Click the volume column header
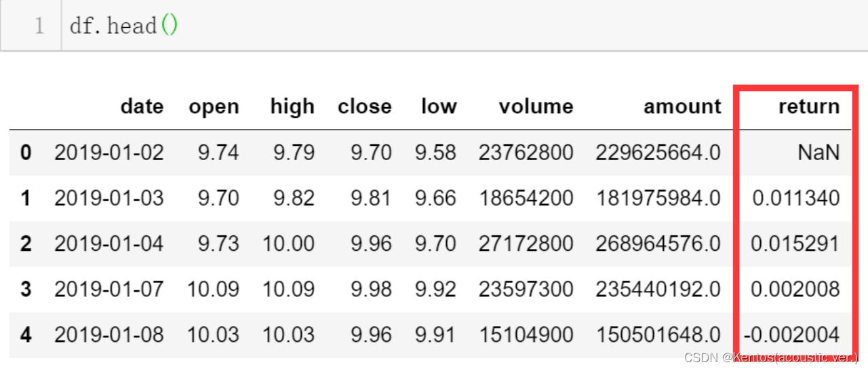Screen dimensions: 868x371 (536, 106)
